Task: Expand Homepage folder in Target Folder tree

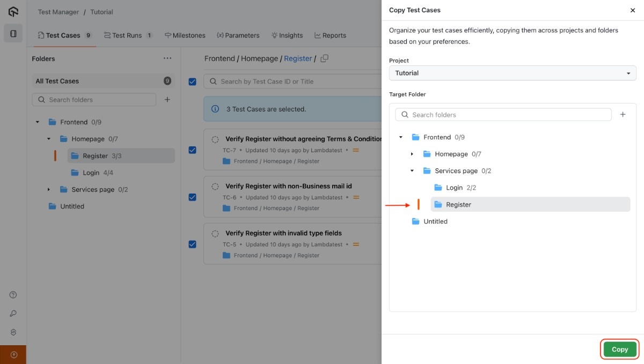Action: 412,154
